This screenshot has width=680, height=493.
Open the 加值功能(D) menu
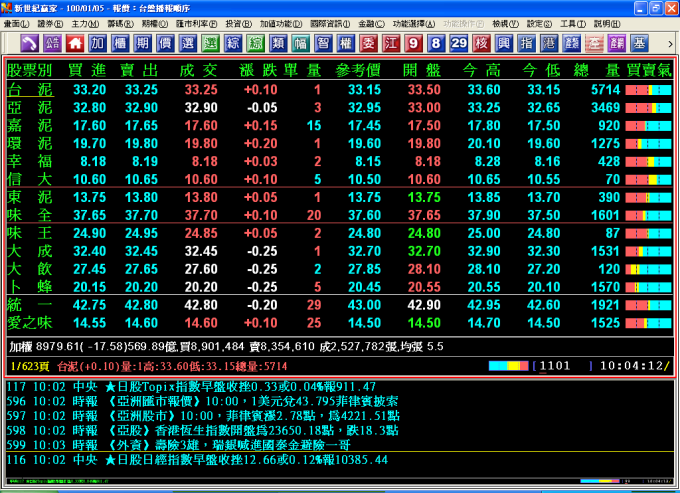(x=281, y=24)
